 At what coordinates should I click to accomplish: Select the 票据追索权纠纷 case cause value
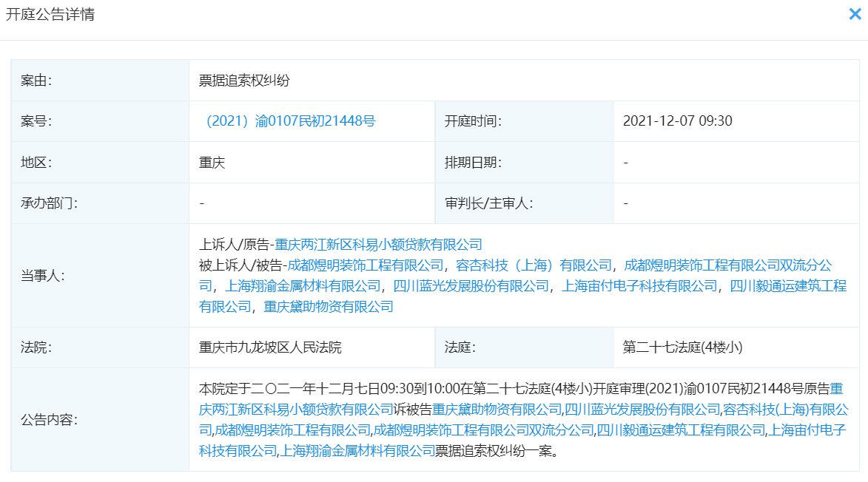244,81
